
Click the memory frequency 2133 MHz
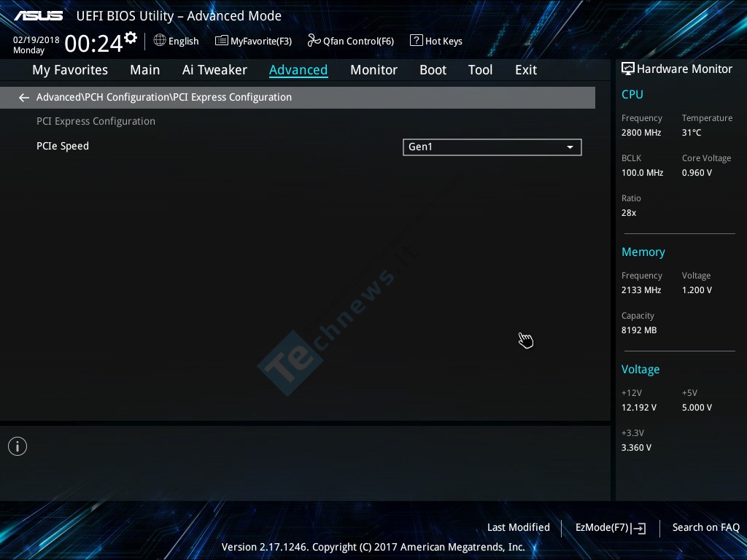[x=641, y=290]
